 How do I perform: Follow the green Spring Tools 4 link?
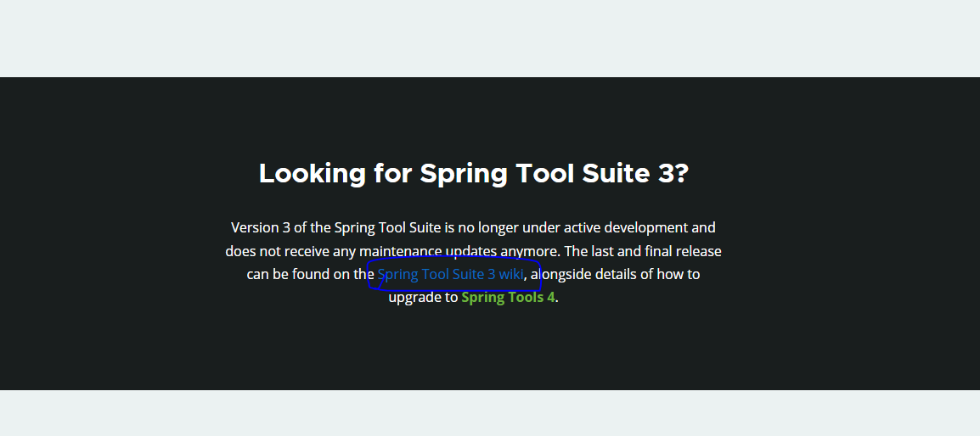pyautogui.click(x=508, y=298)
